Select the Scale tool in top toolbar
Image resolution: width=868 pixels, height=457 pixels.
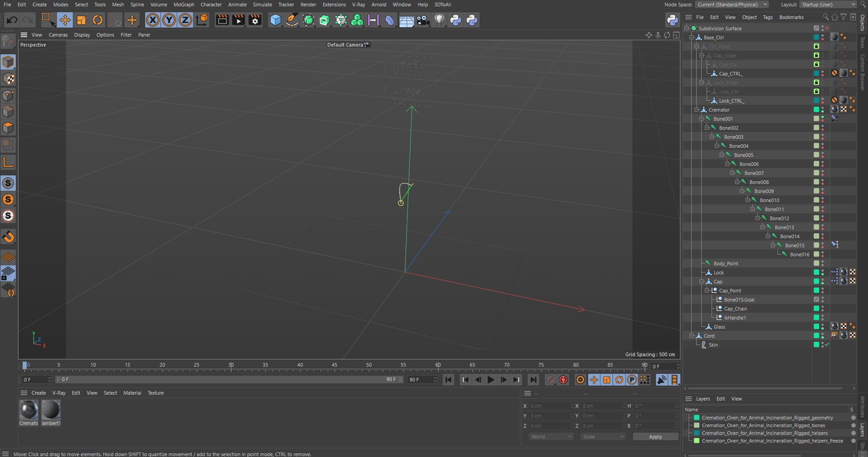81,20
